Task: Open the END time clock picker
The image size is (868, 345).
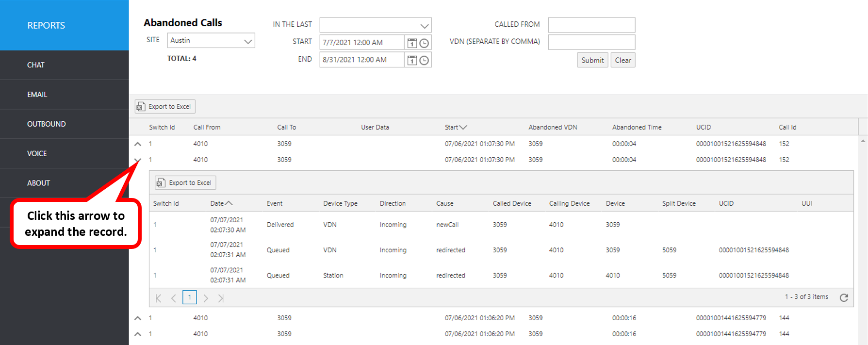Action: point(424,60)
